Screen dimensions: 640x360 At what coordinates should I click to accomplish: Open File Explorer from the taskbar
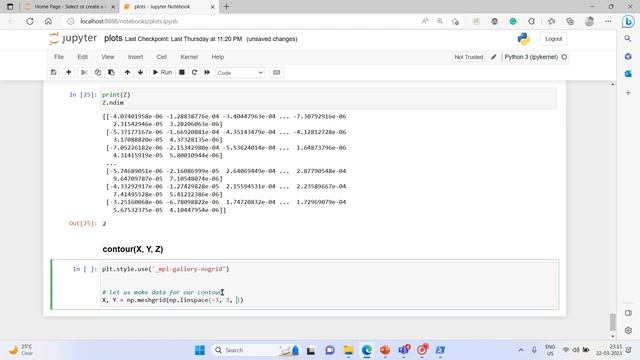348,350
